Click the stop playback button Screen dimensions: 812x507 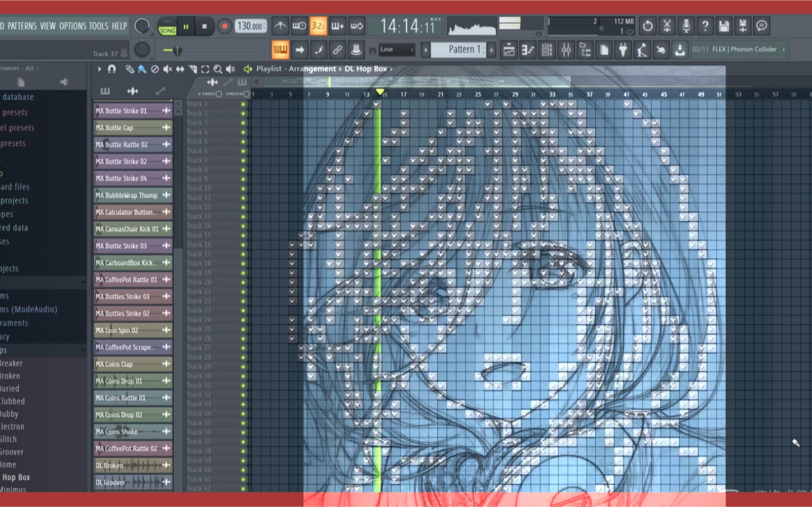204,26
